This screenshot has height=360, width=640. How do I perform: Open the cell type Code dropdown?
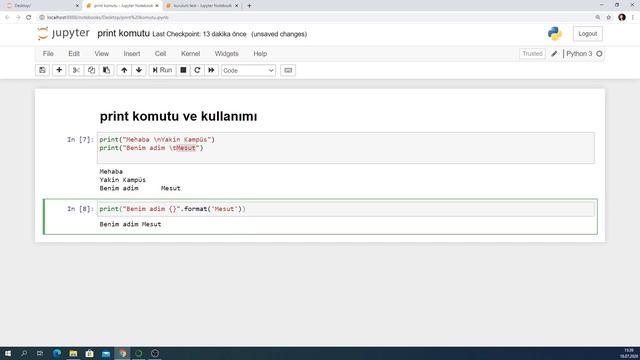point(248,71)
